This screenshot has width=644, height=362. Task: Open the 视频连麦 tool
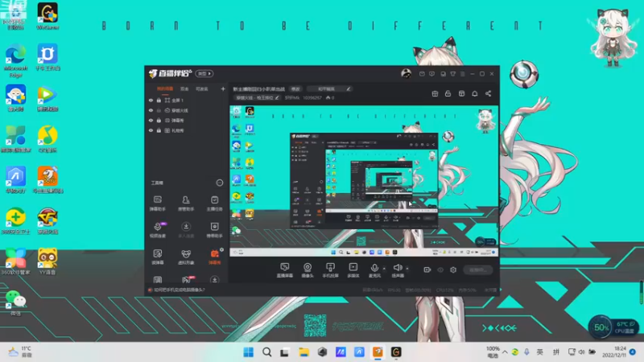[157, 230]
